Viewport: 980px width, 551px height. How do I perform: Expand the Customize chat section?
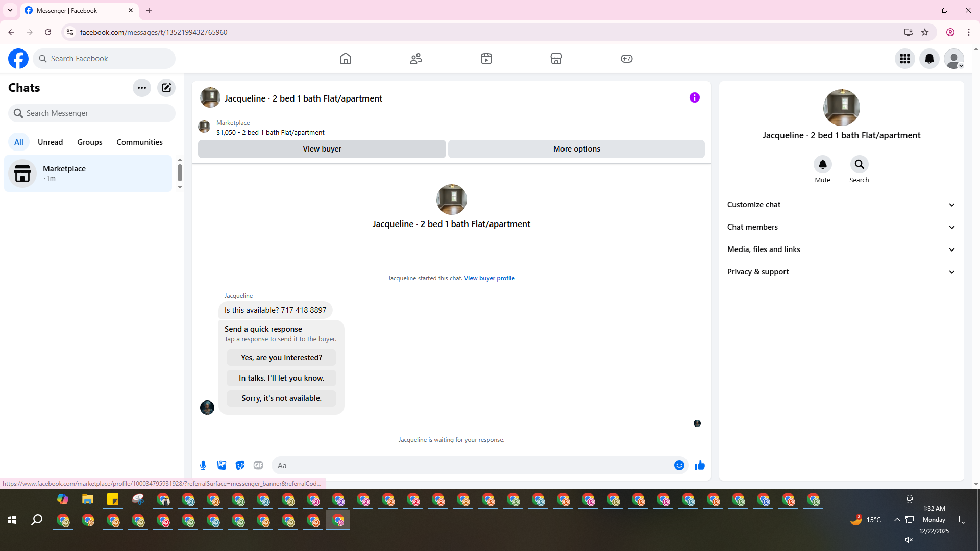[x=842, y=205]
